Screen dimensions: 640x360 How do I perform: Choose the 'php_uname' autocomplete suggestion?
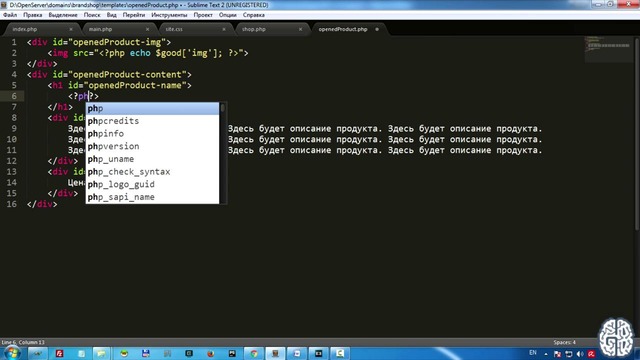(152, 159)
